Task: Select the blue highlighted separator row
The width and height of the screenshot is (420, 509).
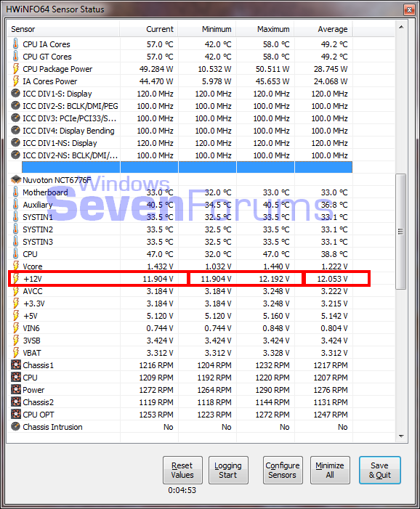Action: (x=187, y=167)
